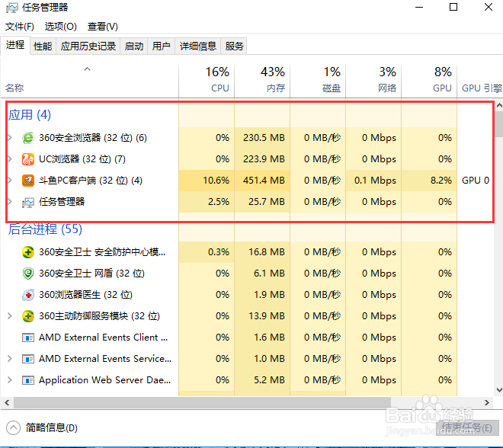This screenshot has width=503, height=448.
Task: Click the vertical scrollbar up arrow
Action: pyautogui.click(x=499, y=105)
